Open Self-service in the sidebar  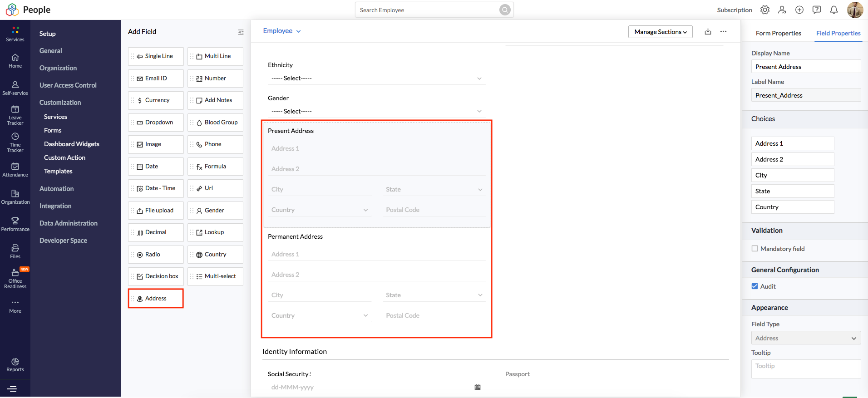[x=15, y=88]
